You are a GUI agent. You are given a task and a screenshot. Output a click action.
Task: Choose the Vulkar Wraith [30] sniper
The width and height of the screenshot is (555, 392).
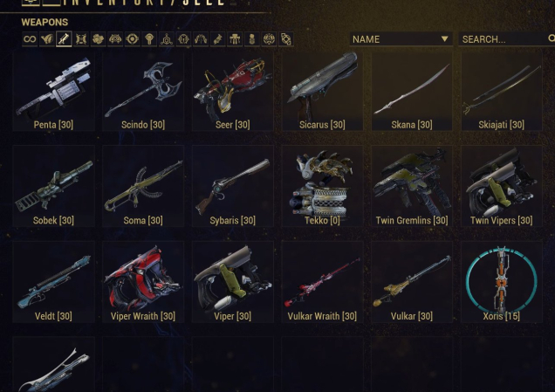click(322, 282)
